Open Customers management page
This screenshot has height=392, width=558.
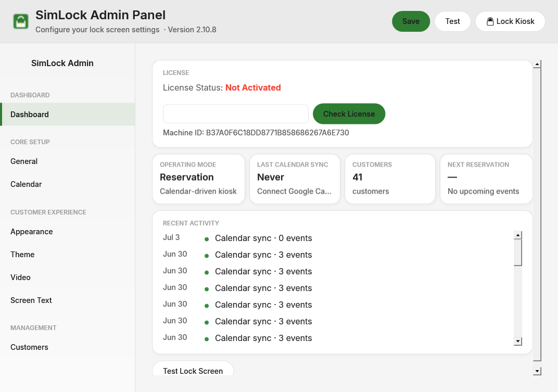point(68,347)
